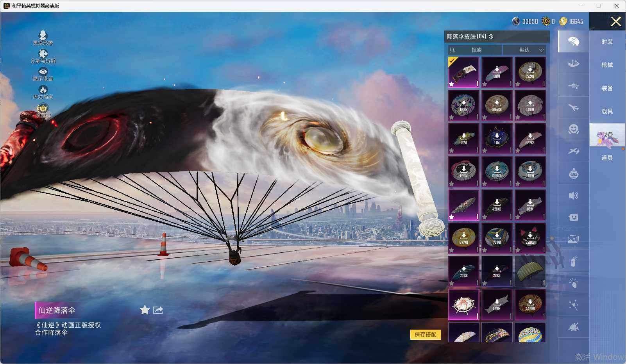This screenshot has height=364, width=626.
Task: Switch to 载具 tab
Action: pyautogui.click(x=607, y=111)
